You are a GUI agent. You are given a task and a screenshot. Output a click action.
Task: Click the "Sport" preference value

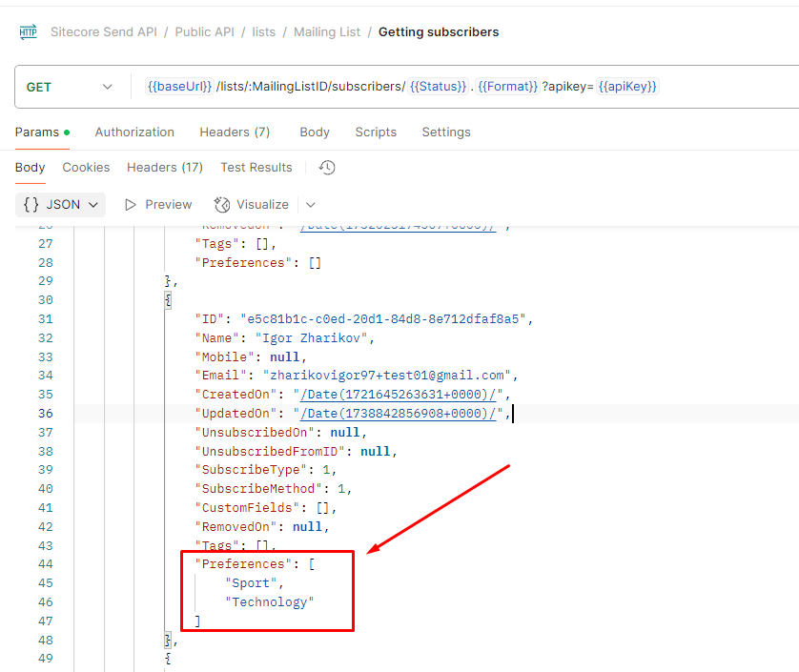[x=251, y=583]
